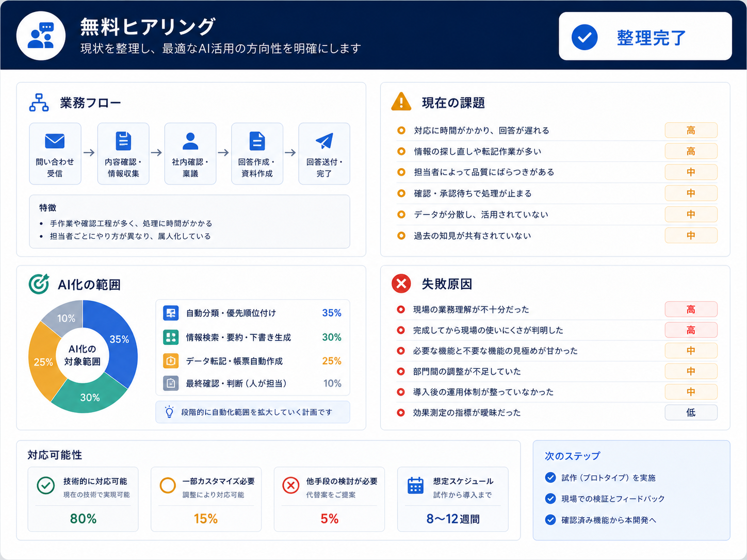Click 中 badge for 導入後の運用体制が整っていなかった
747x560 pixels.
691,392
